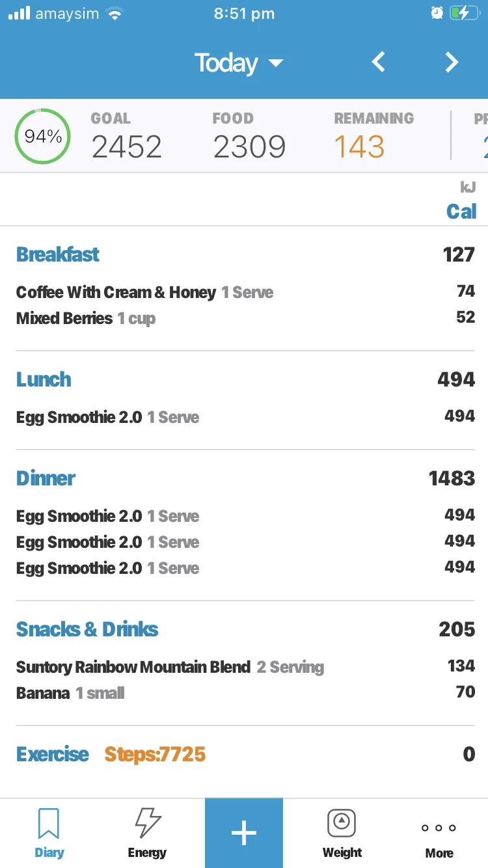Tap the Energy lightning bolt icon
This screenshot has width=488, height=868.
click(x=147, y=824)
